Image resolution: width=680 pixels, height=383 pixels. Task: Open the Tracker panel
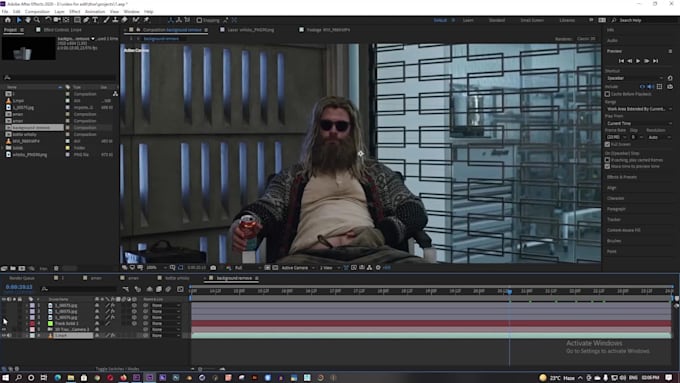click(614, 219)
